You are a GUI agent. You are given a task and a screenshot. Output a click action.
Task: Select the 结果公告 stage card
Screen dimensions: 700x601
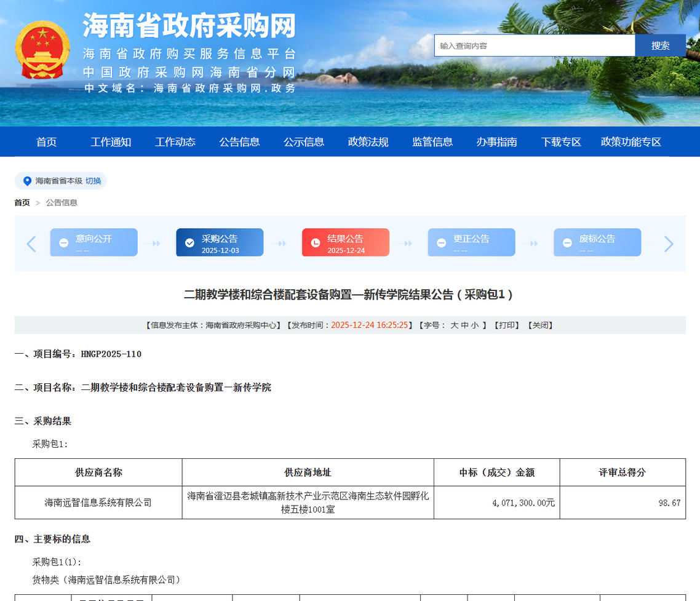coord(346,243)
